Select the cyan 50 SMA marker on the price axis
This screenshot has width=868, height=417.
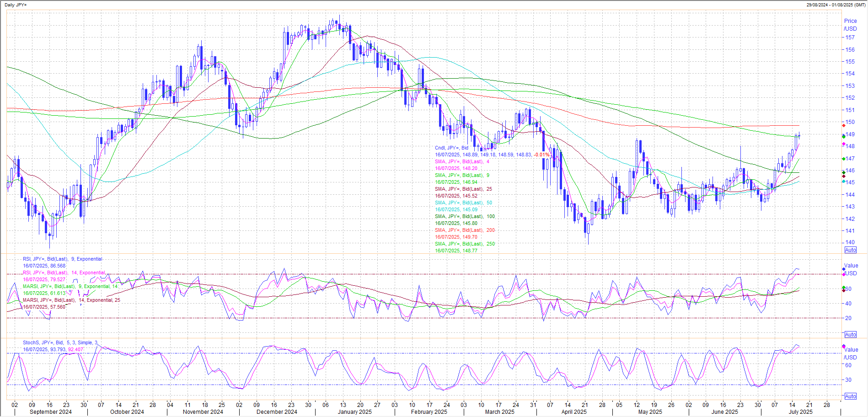point(844,182)
